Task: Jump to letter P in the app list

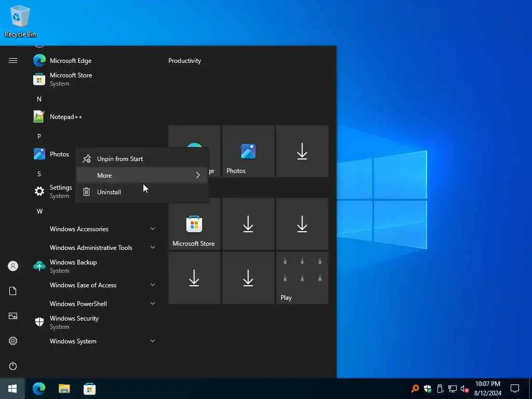Action: (39, 137)
